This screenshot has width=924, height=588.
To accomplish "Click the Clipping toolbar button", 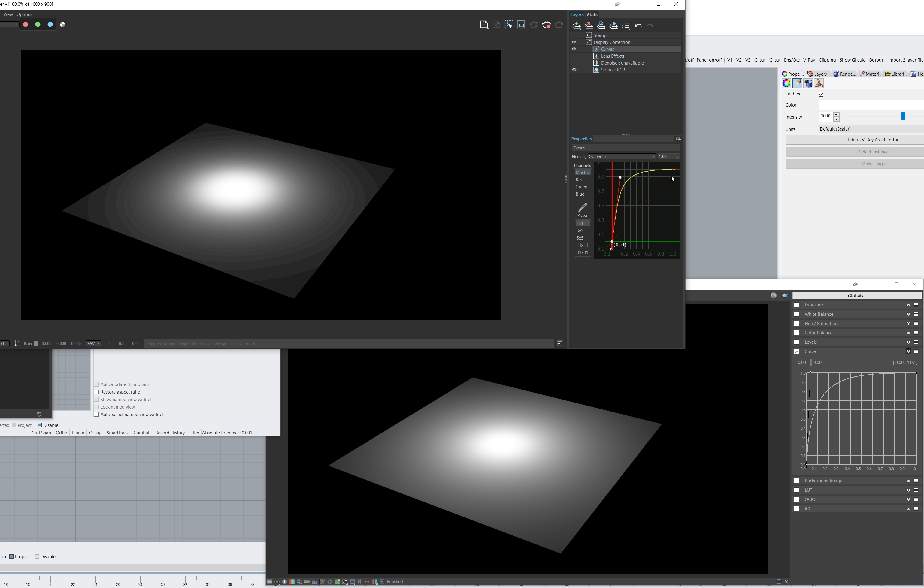I will (x=827, y=60).
